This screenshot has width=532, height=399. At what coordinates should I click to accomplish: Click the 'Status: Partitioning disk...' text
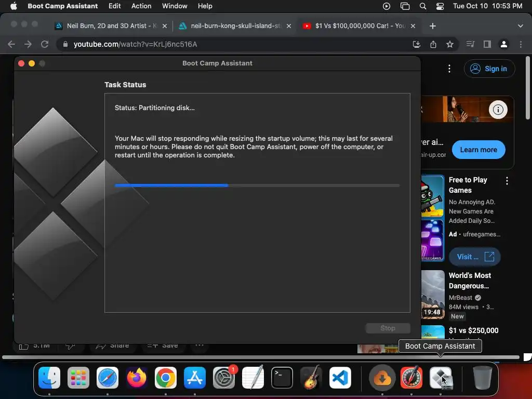(155, 108)
